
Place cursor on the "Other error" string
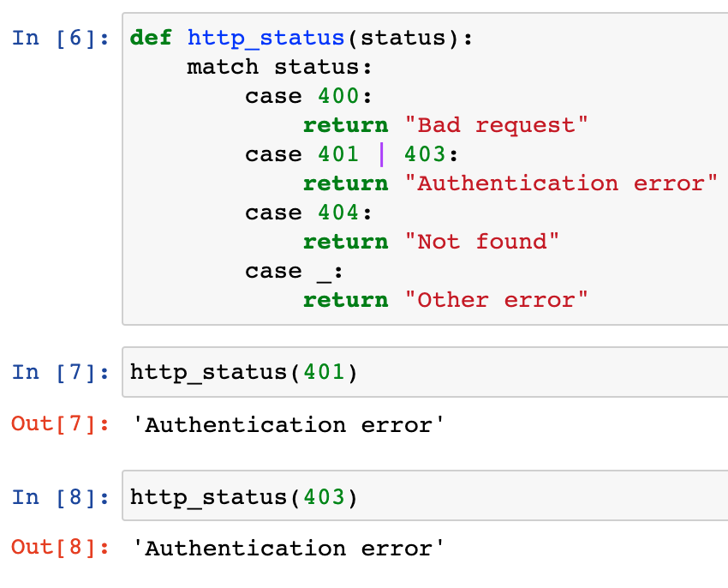[497, 301]
